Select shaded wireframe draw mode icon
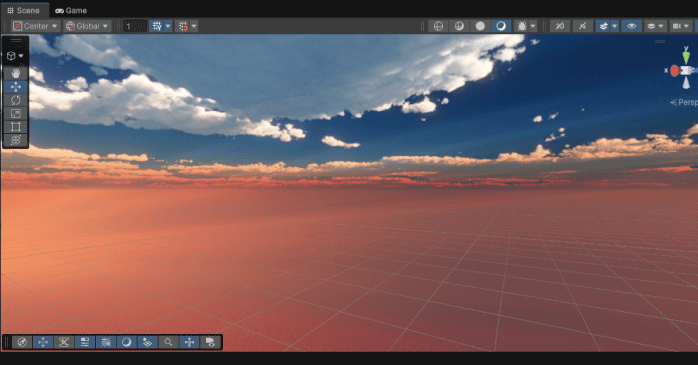The width and height of the screenshot is (698, 365). 459,26
